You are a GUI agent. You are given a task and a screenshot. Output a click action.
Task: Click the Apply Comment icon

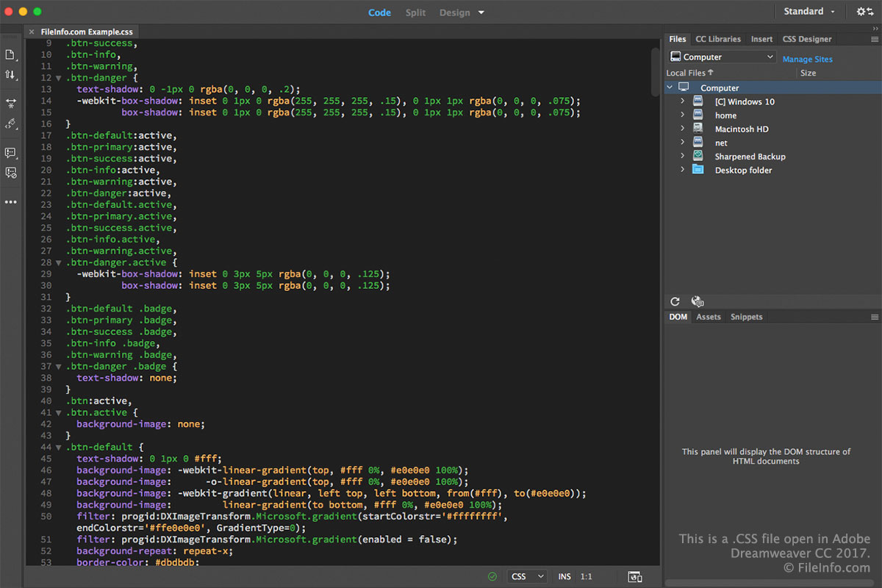click(x=10, y=153)
